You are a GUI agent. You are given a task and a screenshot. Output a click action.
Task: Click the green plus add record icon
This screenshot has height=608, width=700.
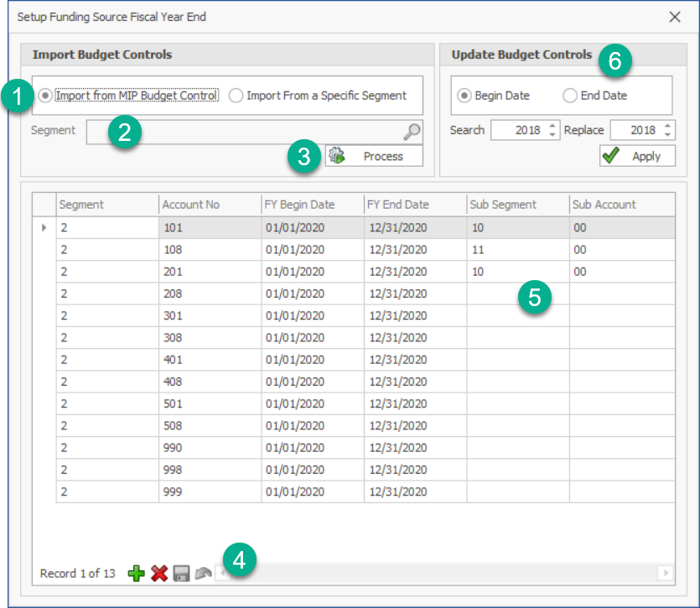136,574
